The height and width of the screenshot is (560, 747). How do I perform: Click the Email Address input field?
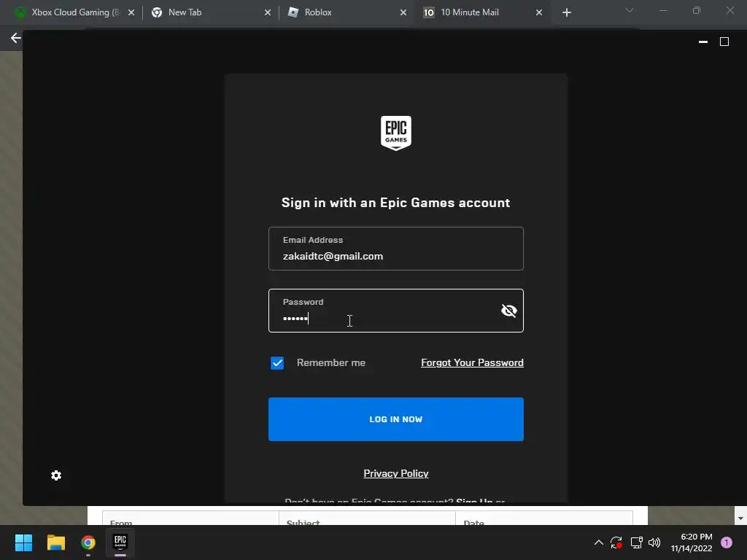tap(396, 249)
